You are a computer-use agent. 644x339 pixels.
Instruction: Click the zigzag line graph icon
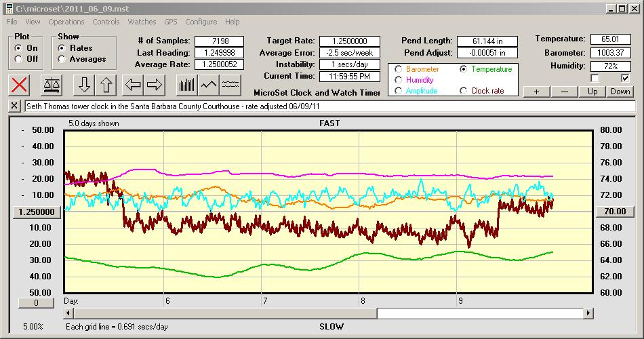click(209, 85)
